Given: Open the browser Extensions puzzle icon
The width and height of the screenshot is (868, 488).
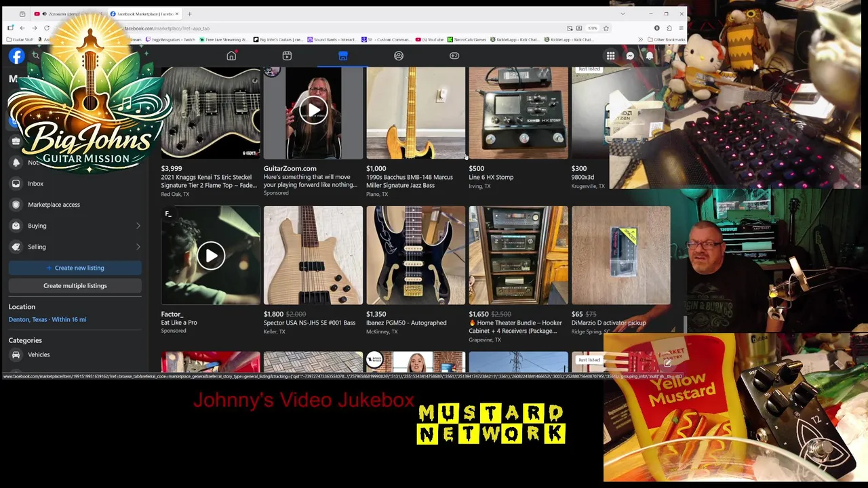Looking at the screenshot, I should tap(669, 28).
